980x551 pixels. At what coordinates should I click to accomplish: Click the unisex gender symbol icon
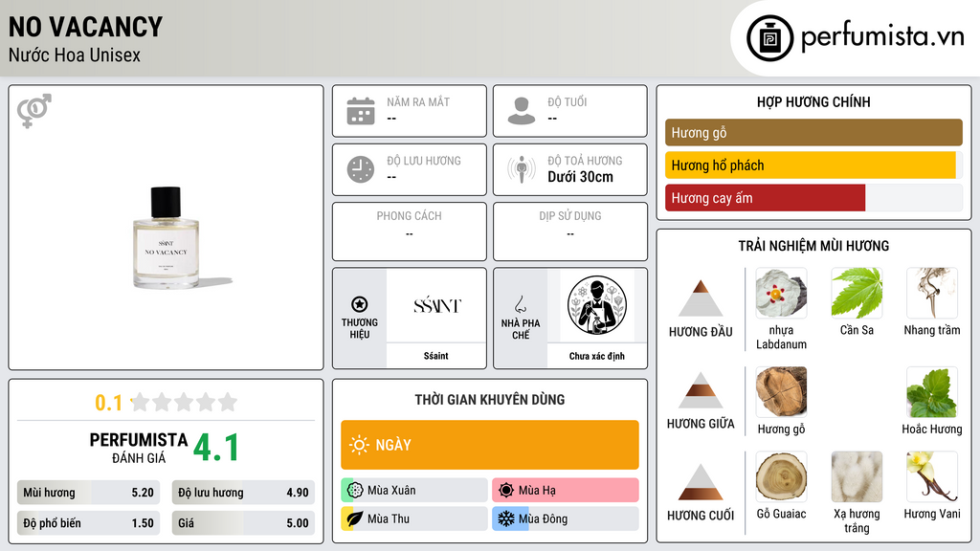coord(34,111)
